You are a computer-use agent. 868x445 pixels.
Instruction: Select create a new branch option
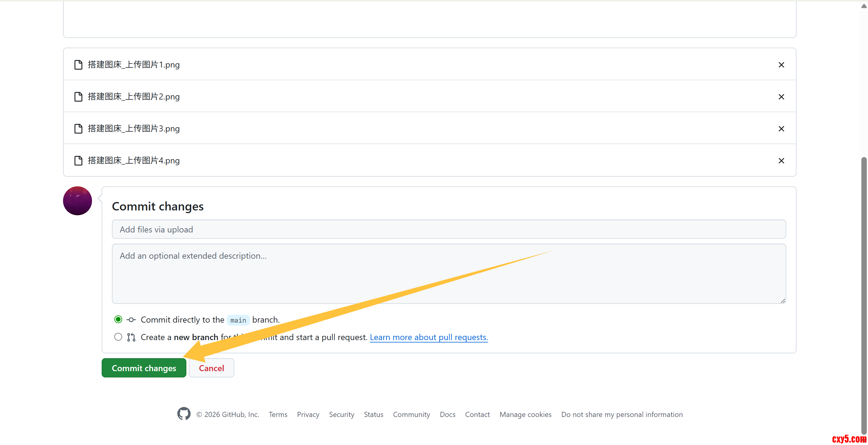click(x=118, y=337)
